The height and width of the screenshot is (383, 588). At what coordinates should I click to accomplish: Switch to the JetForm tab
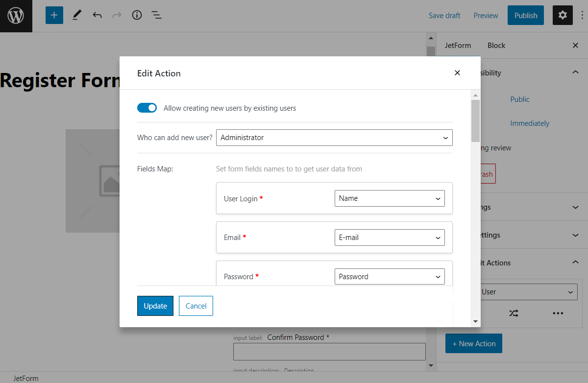(x=458, y=45)
